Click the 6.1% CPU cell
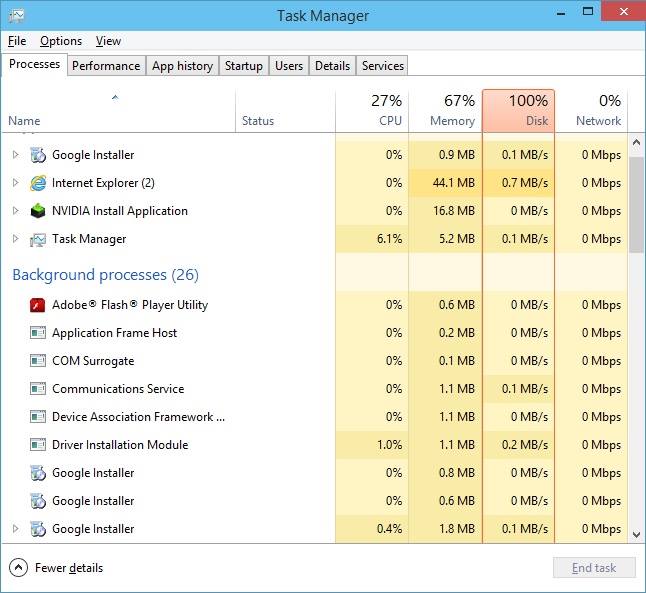The image size is (646, 593). tap(372, 239)
